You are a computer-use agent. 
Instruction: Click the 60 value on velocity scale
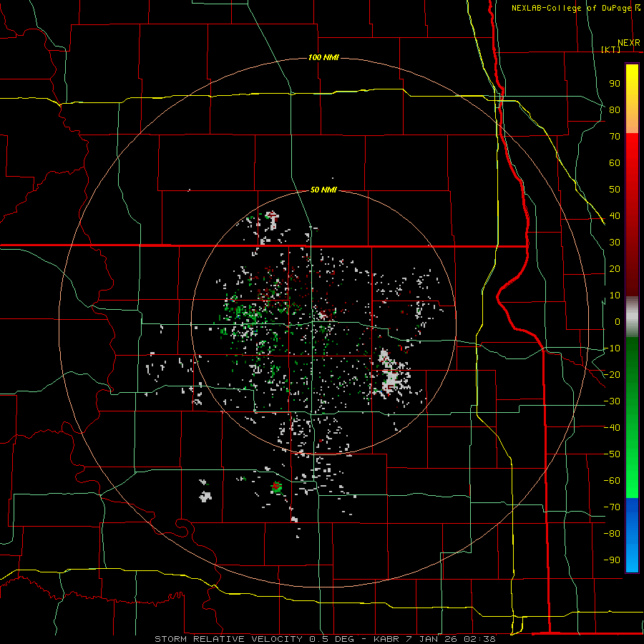click(x=615, y=163)
